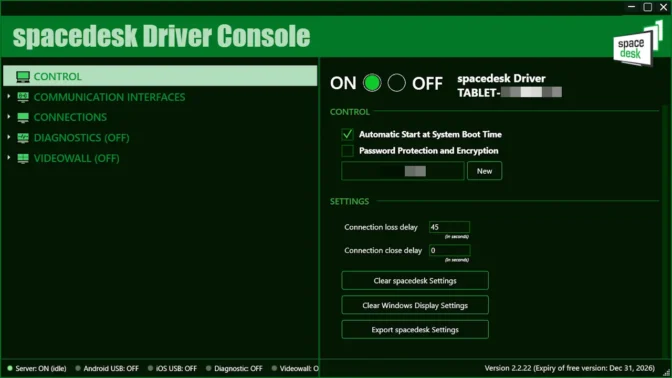
Task: Click Export spacedesk Settings button
Action: tap(415, 330)
